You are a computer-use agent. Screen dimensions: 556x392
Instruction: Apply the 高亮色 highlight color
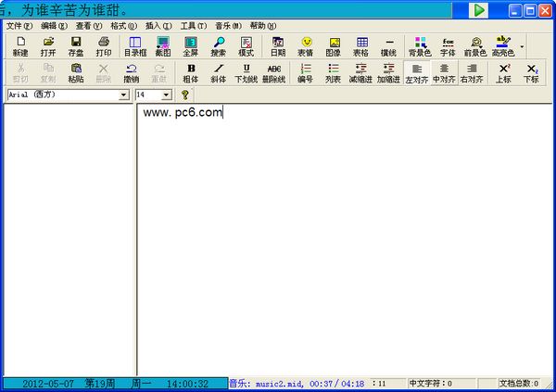(503, 46)
